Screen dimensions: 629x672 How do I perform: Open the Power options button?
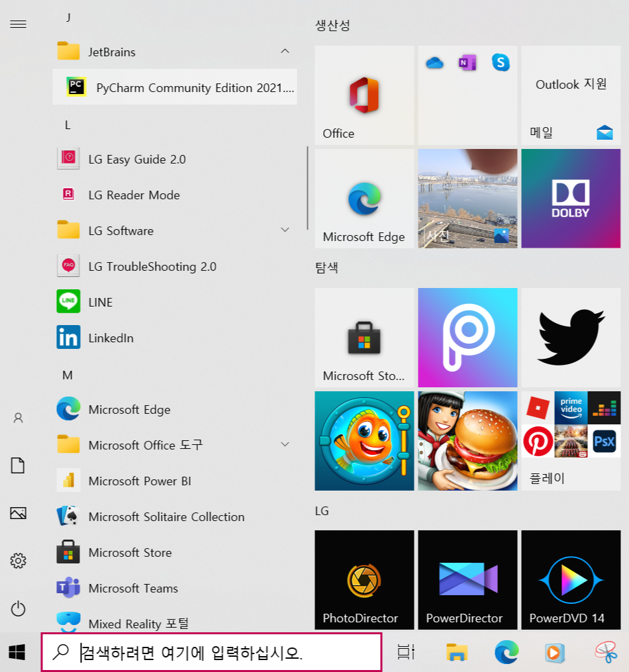(18, 608)
